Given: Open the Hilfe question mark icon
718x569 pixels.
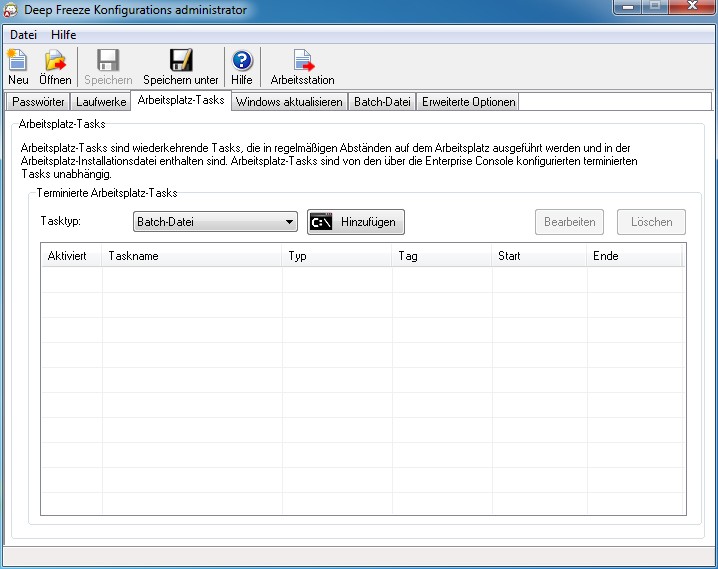Looking at the screenshot, I should point(242,61).
